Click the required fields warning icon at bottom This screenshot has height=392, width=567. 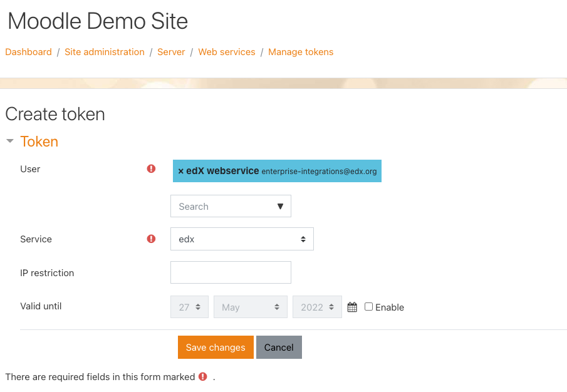pyautogui.click(x=202, y=376)
